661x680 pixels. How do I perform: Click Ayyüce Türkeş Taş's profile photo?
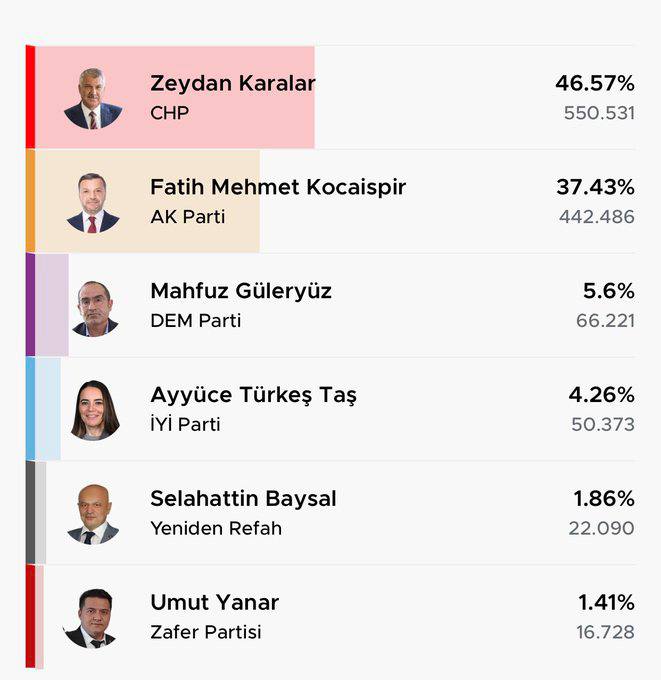coord(95,410)
